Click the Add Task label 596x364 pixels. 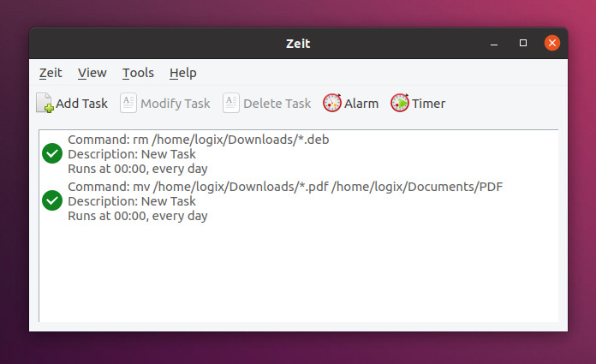click(81, 104)
